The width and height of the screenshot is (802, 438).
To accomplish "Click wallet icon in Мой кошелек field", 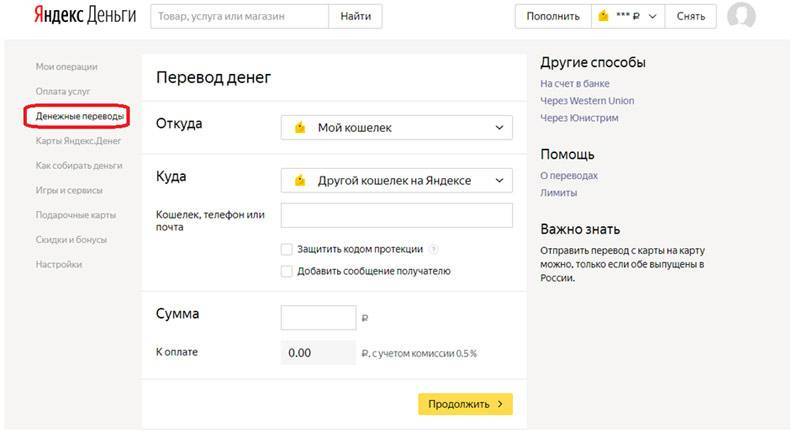I will point(299,128).
